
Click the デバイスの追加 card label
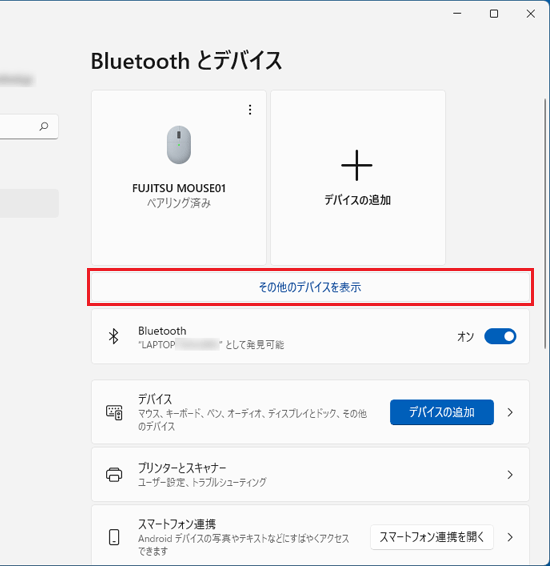pyautogui.click(x=357, y=200)
